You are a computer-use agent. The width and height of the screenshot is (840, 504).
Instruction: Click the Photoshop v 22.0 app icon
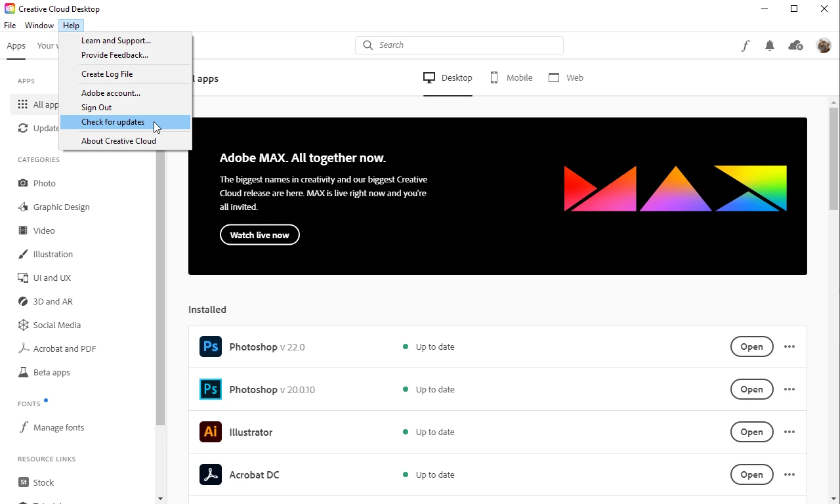click(211, 346)
